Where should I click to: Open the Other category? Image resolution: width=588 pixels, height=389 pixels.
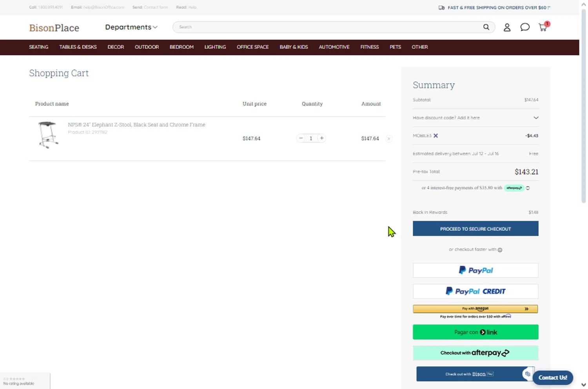click(420, 47)
